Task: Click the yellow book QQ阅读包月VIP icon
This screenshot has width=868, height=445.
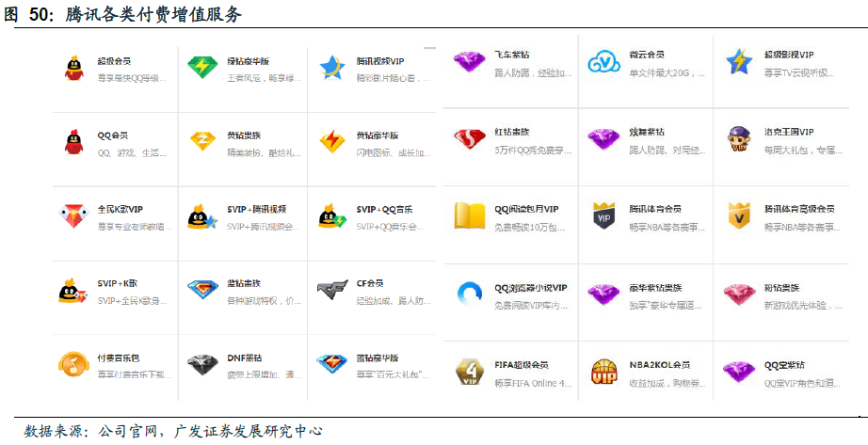Action: 469,216
